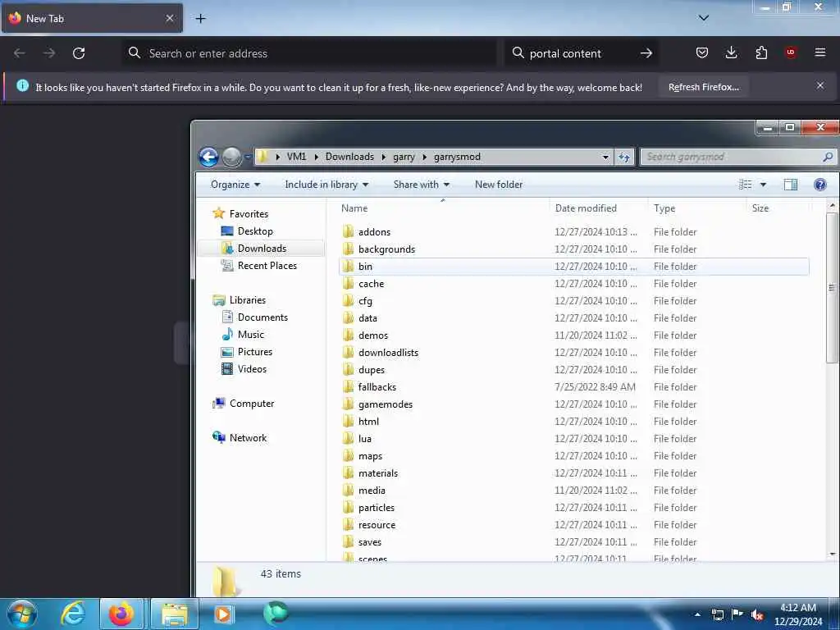Select the maps folder
This screenshot has width=840, height=630.
point(370,456)
